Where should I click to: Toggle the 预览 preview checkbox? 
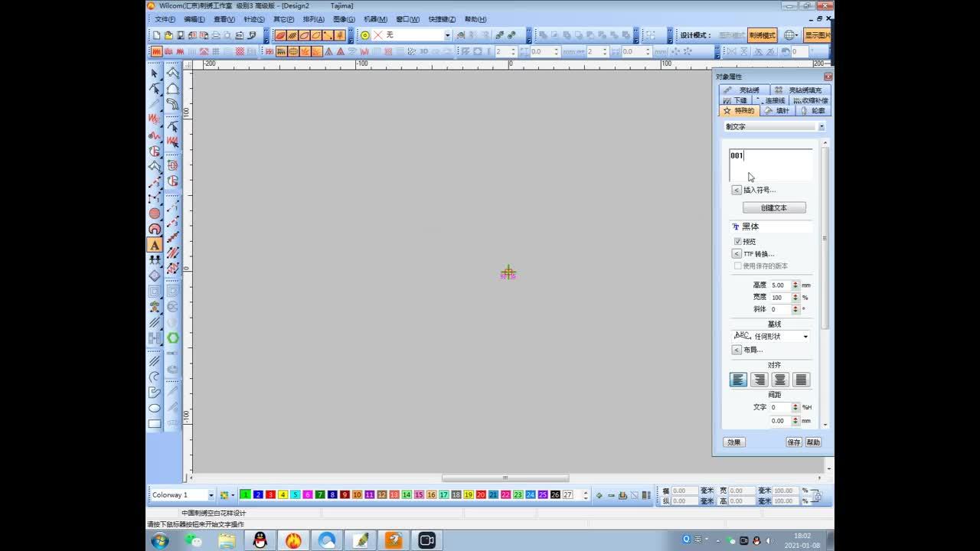[738, 241]
